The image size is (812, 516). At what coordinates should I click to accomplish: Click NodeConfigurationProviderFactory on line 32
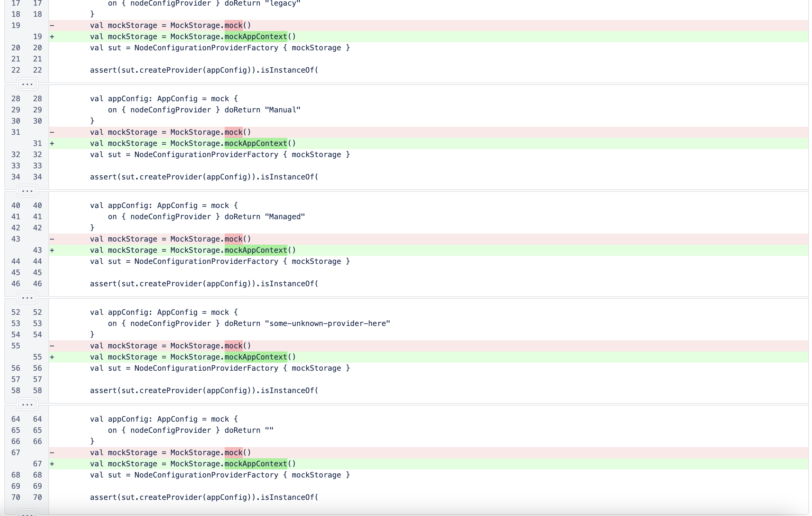pos(206,155)
